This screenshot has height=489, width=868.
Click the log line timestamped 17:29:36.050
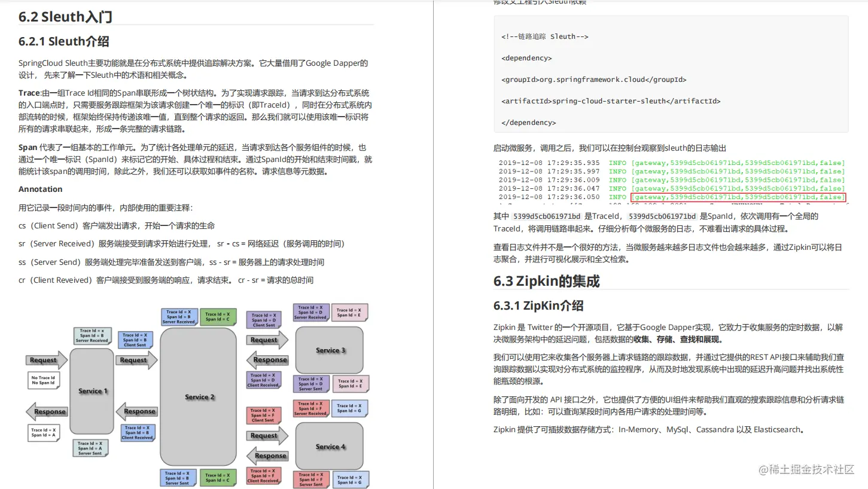point(672,197)
